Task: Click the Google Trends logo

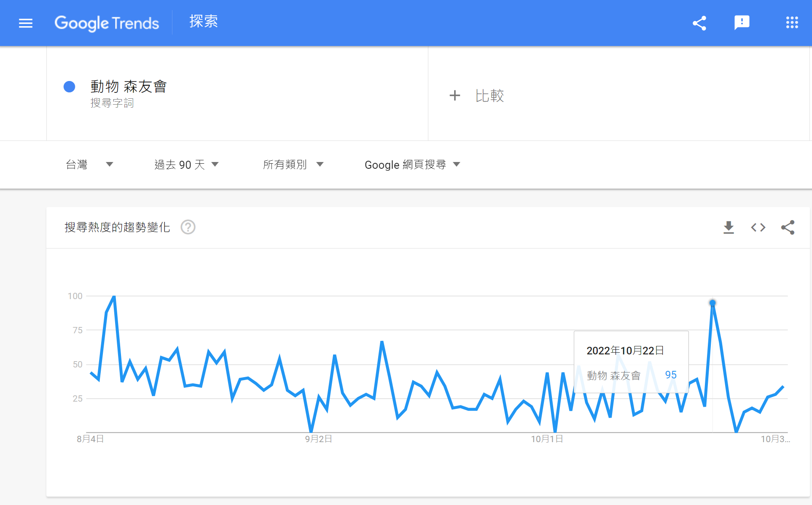Action: point(107,23)
